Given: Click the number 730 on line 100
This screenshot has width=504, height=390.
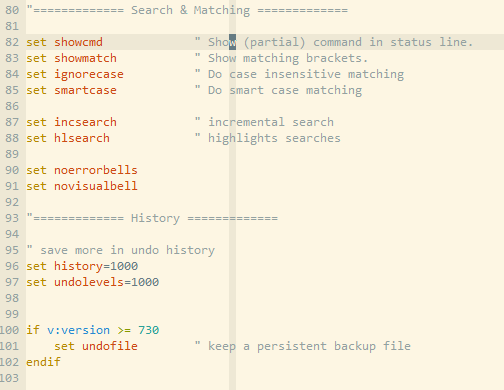Looking at the screenshot, I should tap(148, 330).
